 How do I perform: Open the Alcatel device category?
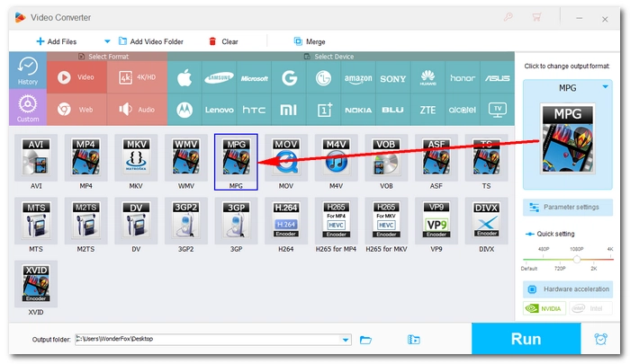[x=462, y=110]
